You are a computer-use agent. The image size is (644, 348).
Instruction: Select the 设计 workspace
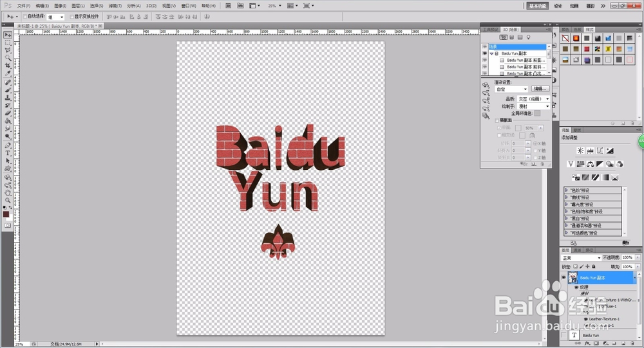coord(558,6)
